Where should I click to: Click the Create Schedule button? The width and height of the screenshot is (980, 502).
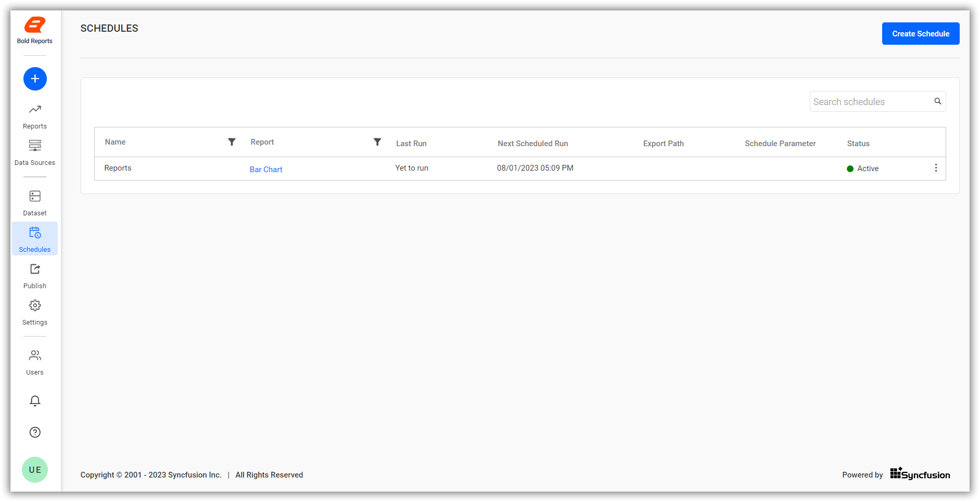click(920, 33)
